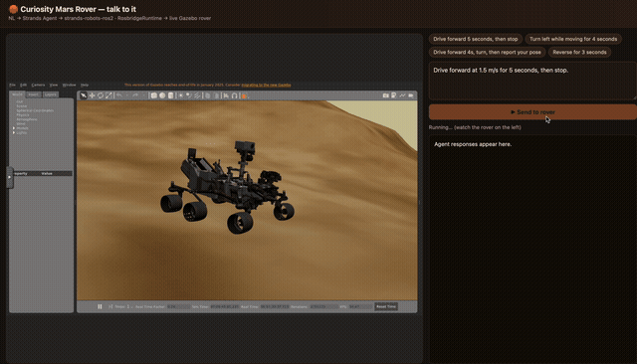Click the Send to rover button

pyautogui.click(x=532, y=112)
